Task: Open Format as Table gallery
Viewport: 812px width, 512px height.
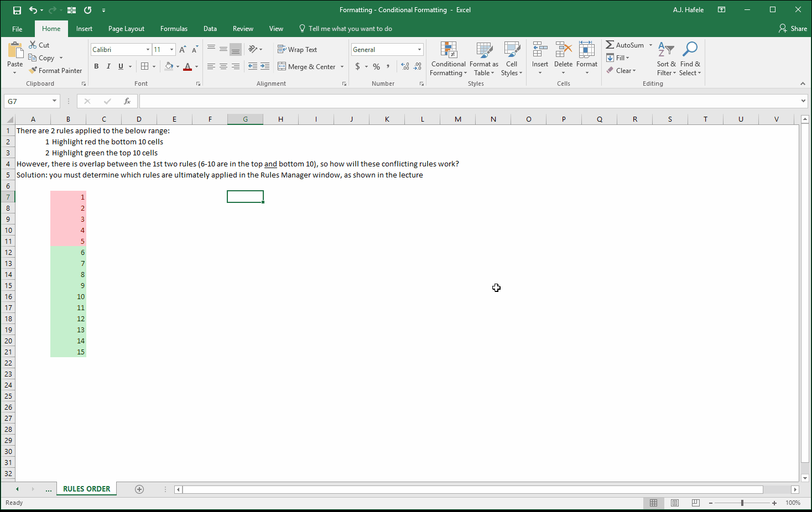Action: [x=484, y=59]
